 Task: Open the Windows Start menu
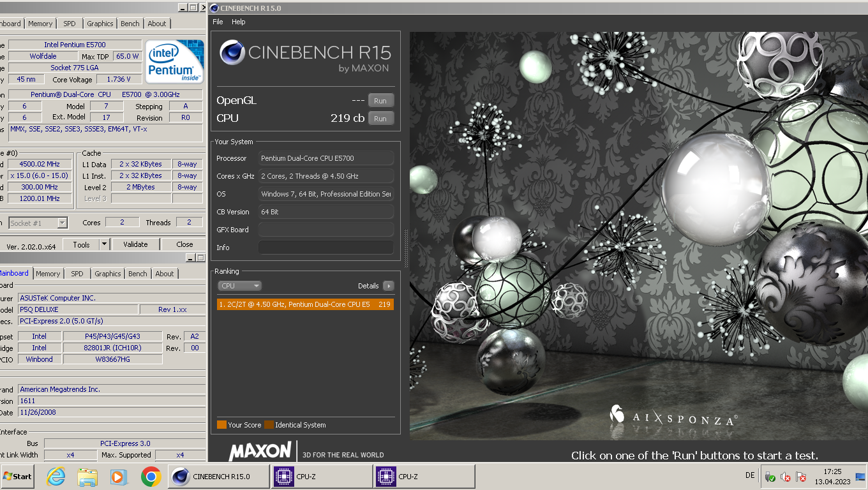19,476
